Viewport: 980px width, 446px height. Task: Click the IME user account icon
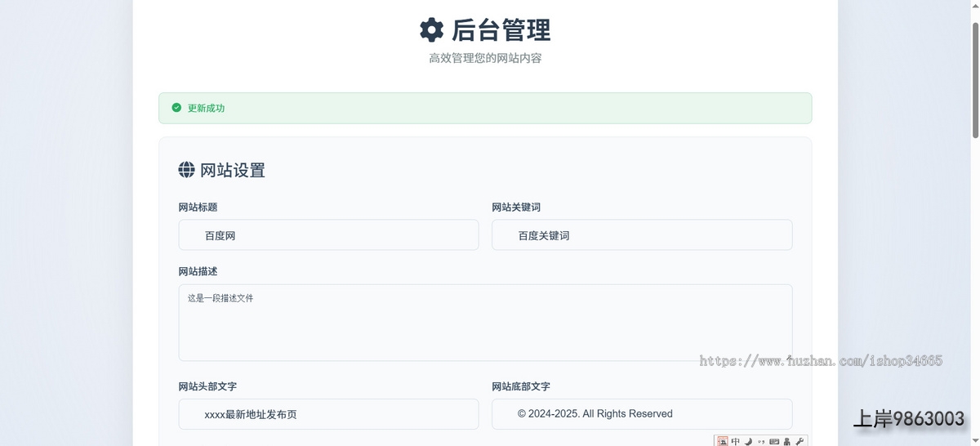click(786, 441)
